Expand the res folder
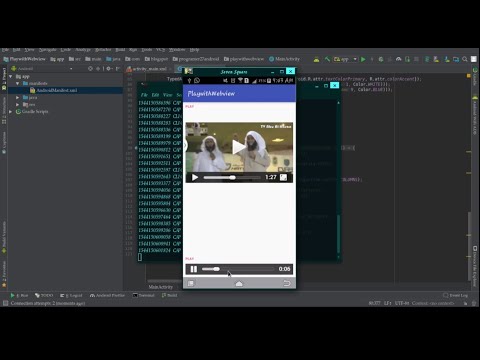This screenshot has width=480, height=360. (x=17, y=104)
